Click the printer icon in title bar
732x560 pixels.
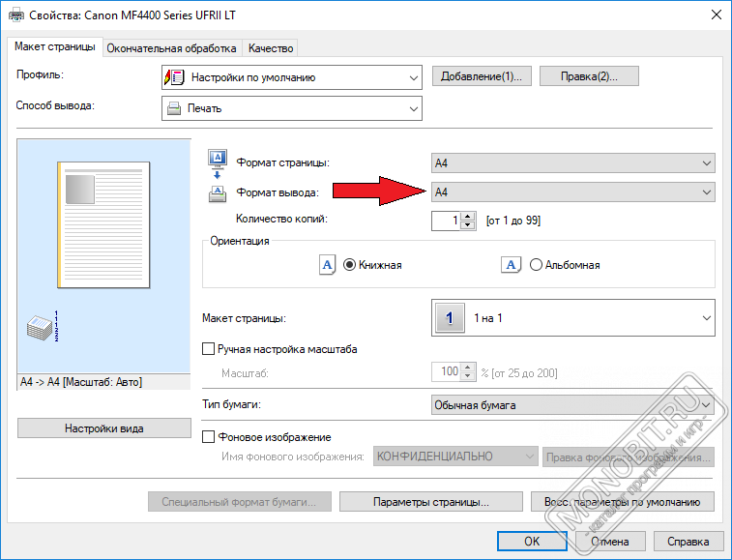16,15
